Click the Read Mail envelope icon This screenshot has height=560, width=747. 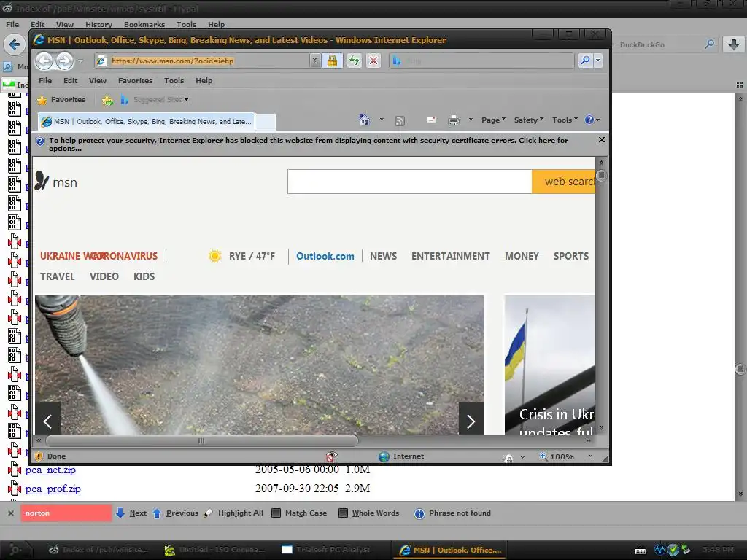tap(430, 120)
